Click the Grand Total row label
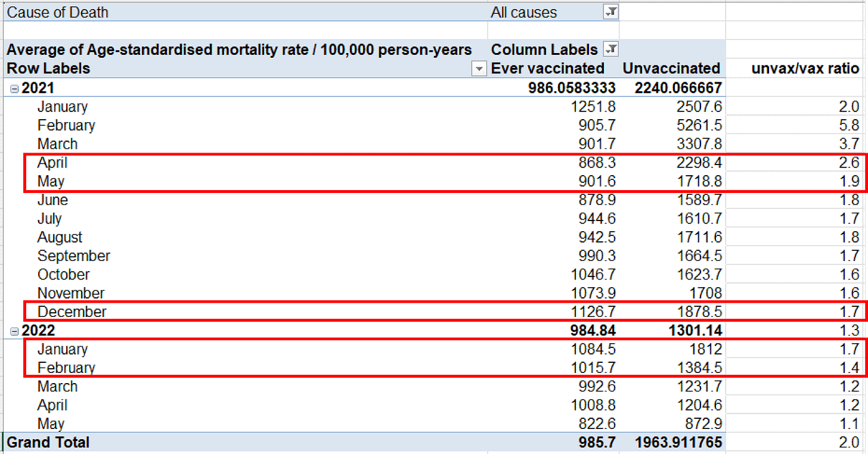868x454 pixels. 48,443
